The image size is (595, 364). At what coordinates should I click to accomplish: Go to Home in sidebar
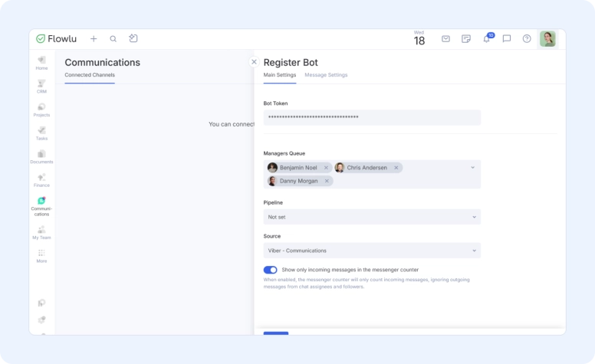point(41,63)
